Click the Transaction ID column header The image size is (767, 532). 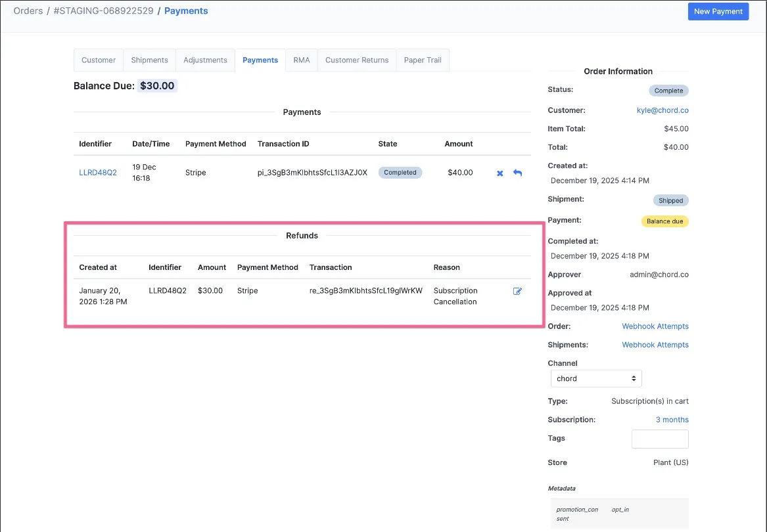tap(283, 144)
